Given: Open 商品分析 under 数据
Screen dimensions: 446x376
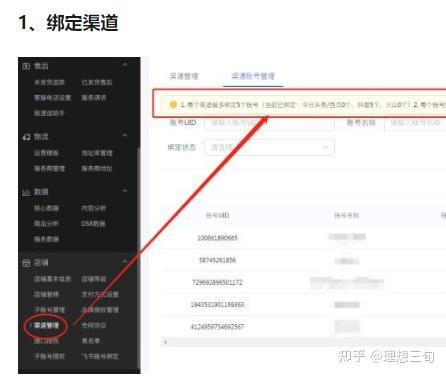Looking at the screenshot, I should click(46, 223).
